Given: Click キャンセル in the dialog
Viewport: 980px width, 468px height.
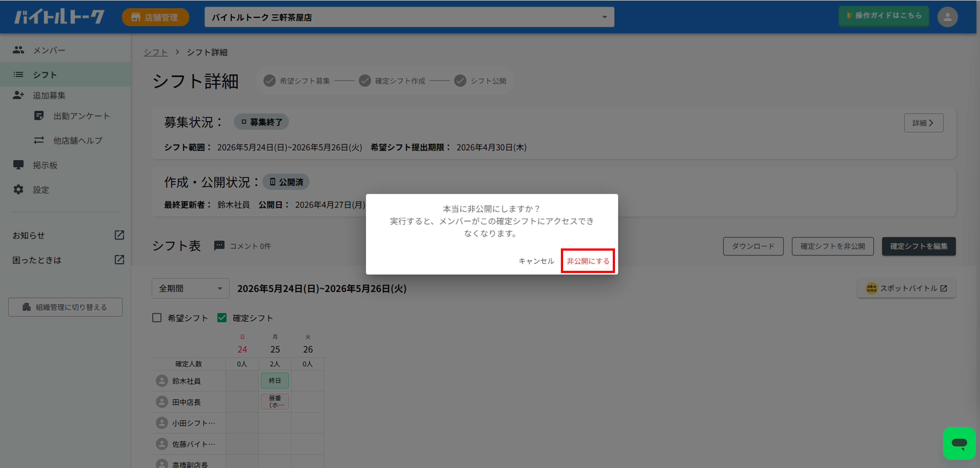Looking at the screenshot, I should [536, 261].
